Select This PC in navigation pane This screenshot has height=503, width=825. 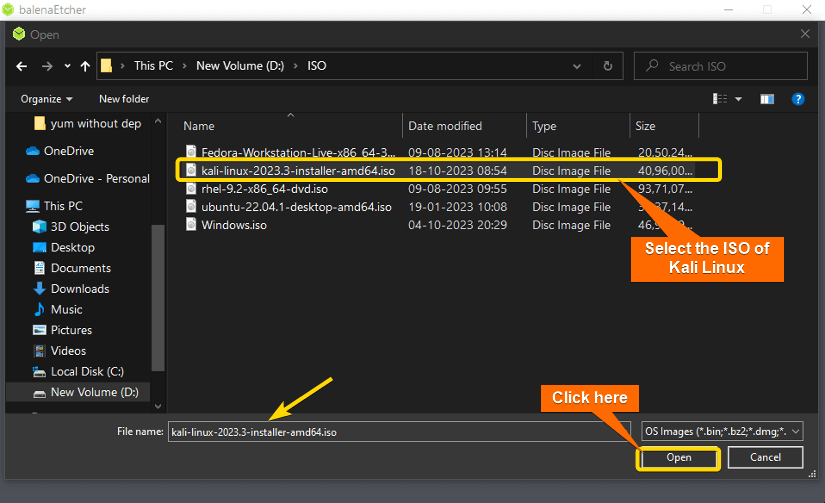click(63, 206)
